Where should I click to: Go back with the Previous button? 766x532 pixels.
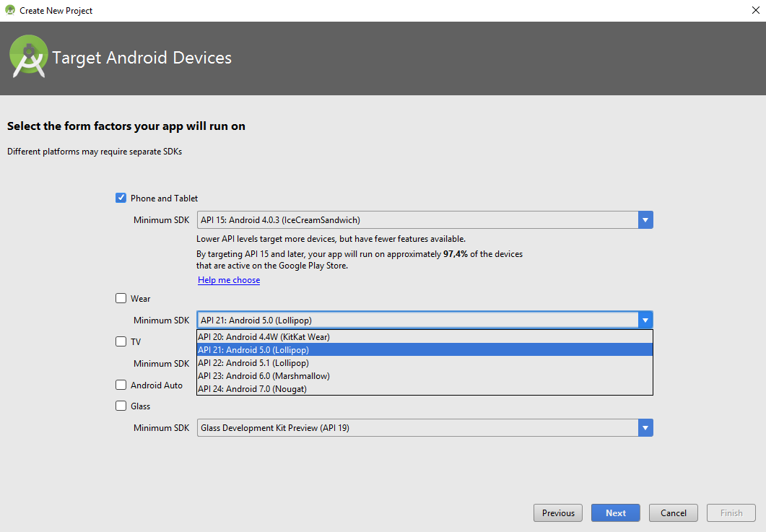coord(558,513)
